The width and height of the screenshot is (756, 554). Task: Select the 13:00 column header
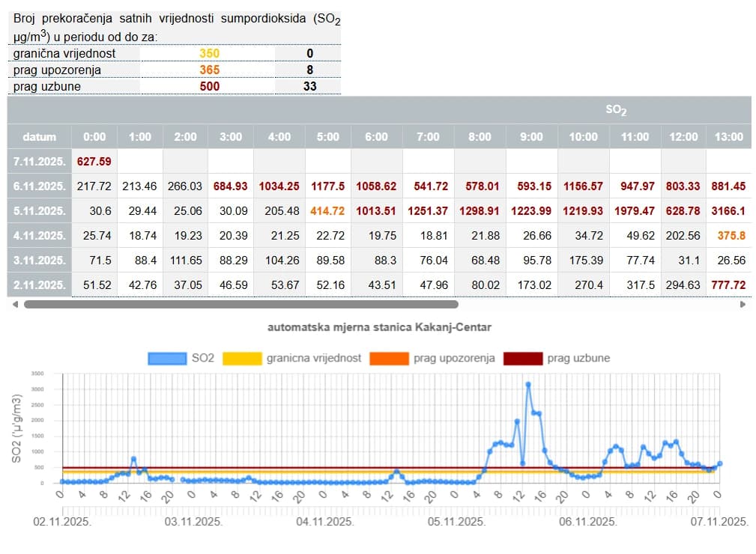pos(728,136)
